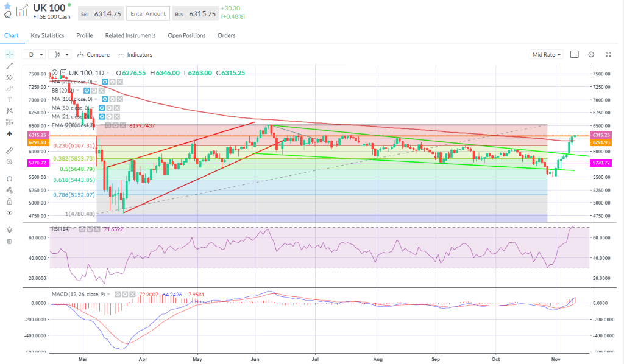
Task: Toggle visibility of EMA 200 indicator
Action: [x=108, y=125]
